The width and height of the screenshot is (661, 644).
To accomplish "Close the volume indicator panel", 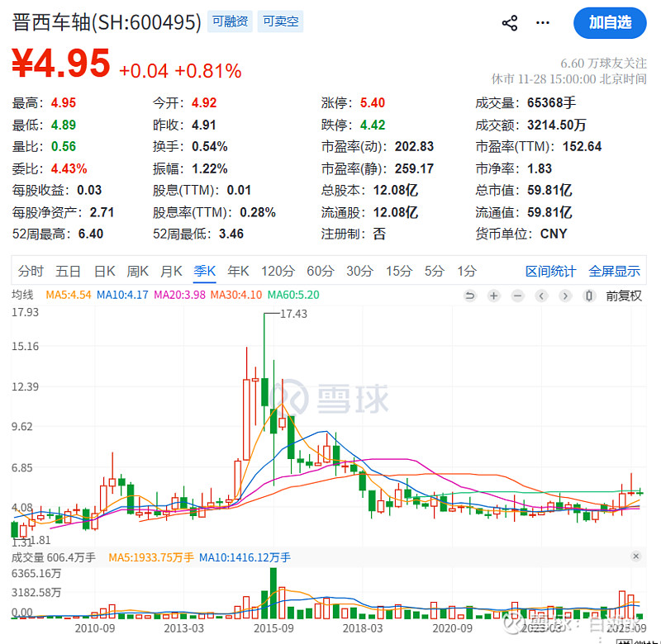I will 635,556.
